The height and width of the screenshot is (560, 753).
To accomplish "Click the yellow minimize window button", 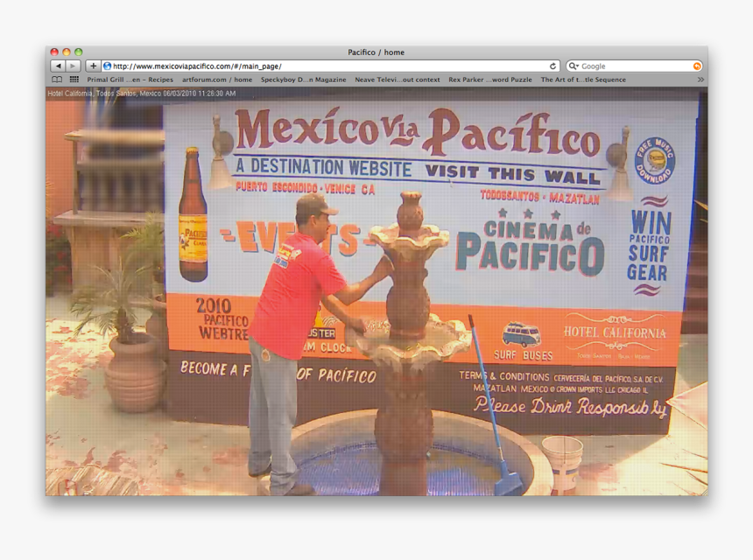I will [x=67, y=52].
